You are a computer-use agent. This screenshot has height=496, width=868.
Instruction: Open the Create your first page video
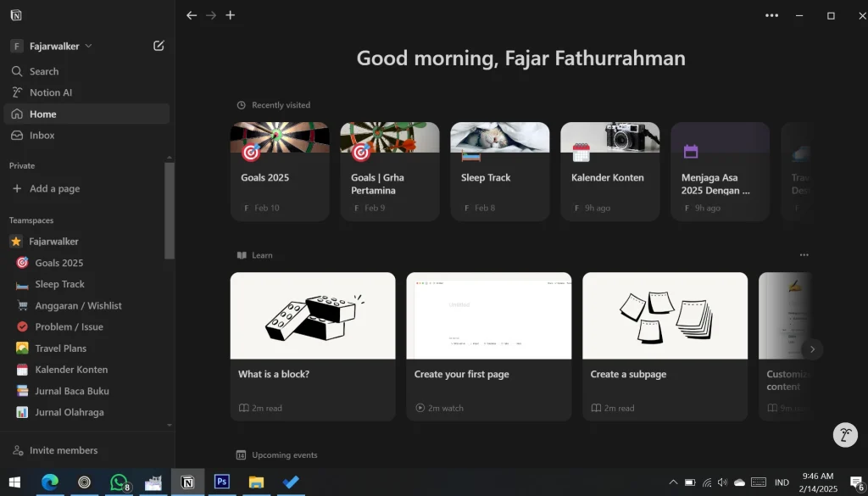[x=489, y=347]
